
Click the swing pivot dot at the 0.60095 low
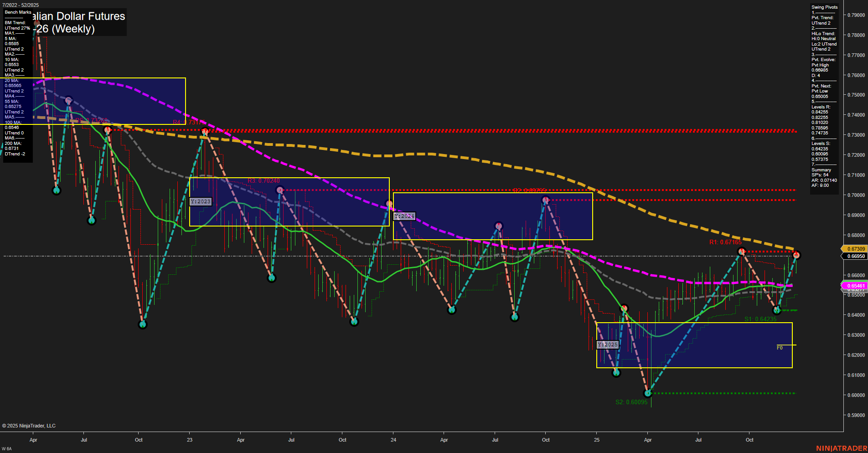pos(648,392)
